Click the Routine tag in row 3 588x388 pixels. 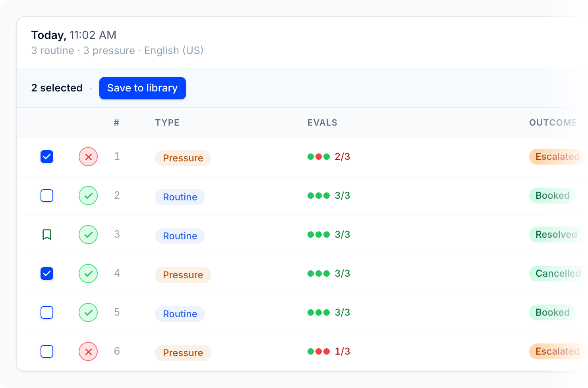[180, 236]
